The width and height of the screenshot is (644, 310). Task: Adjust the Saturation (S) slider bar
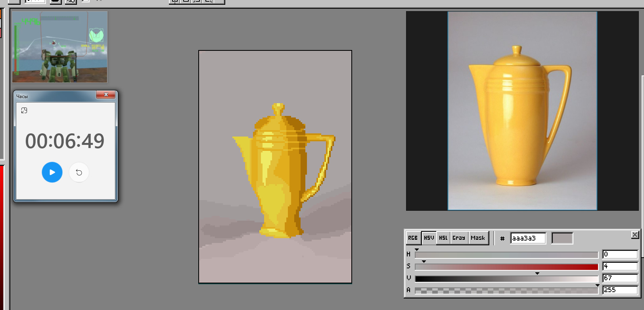pyautogui.click(x=506, y=266)
